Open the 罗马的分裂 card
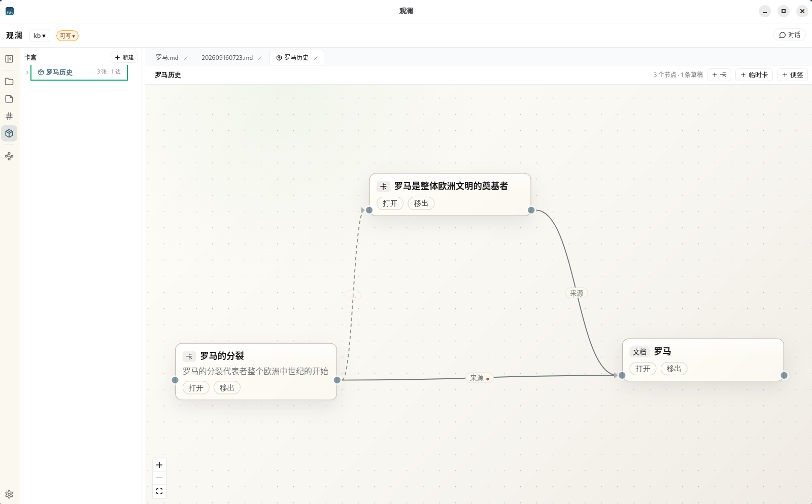 (x=196, y=388)
